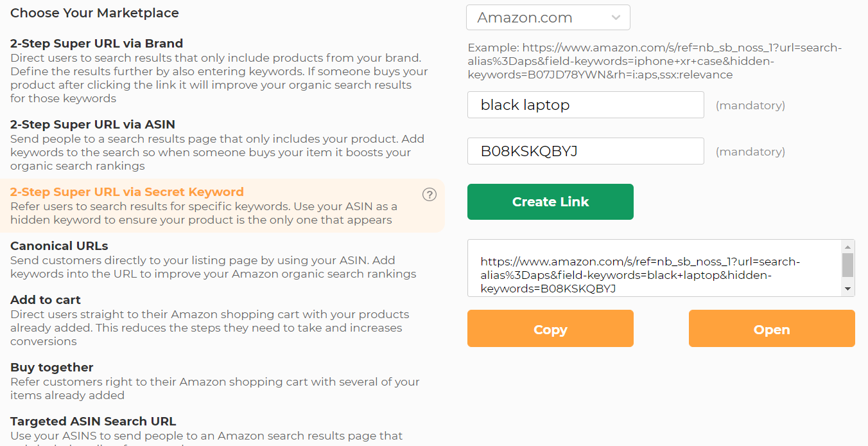Click the marketplace dropdown chevron arrow

pyautogui.click(x=616, y=17)
